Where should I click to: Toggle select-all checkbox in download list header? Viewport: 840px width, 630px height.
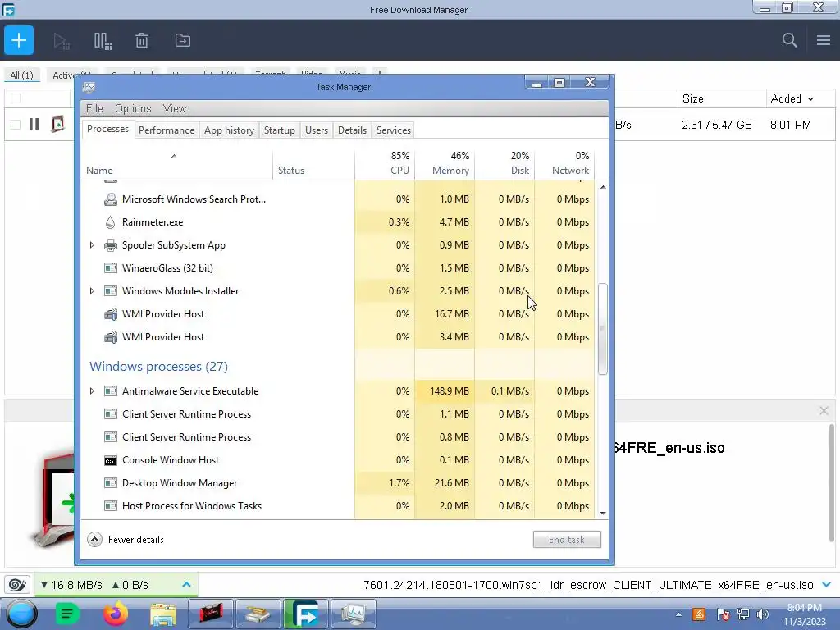pos(16,98)
